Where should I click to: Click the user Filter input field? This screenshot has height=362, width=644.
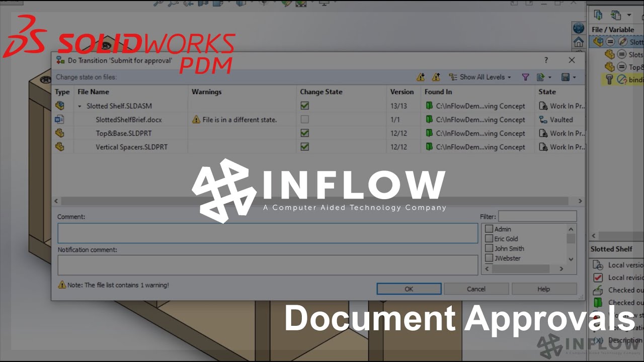click(537, 217)
